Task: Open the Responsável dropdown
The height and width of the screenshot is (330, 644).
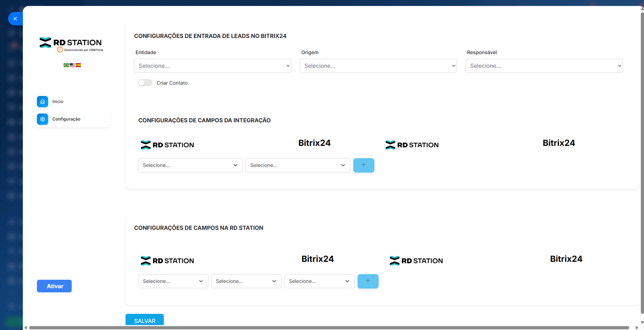Action: tap(543, 66)
